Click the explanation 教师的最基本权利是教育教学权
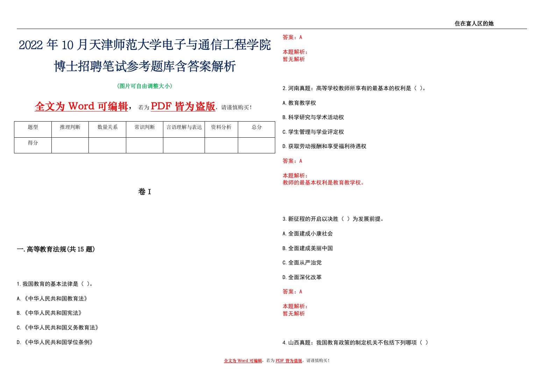This screenshot has width=555, height=392. pyautogui.click(x=324, y=182)
